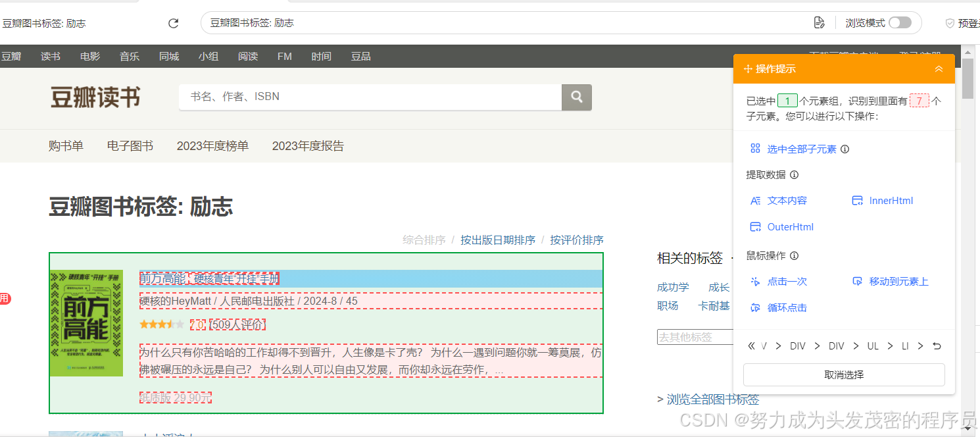Open 豆品 in top navigation
Viewport: 980px width, 437px height.
(x=361, y=57)
